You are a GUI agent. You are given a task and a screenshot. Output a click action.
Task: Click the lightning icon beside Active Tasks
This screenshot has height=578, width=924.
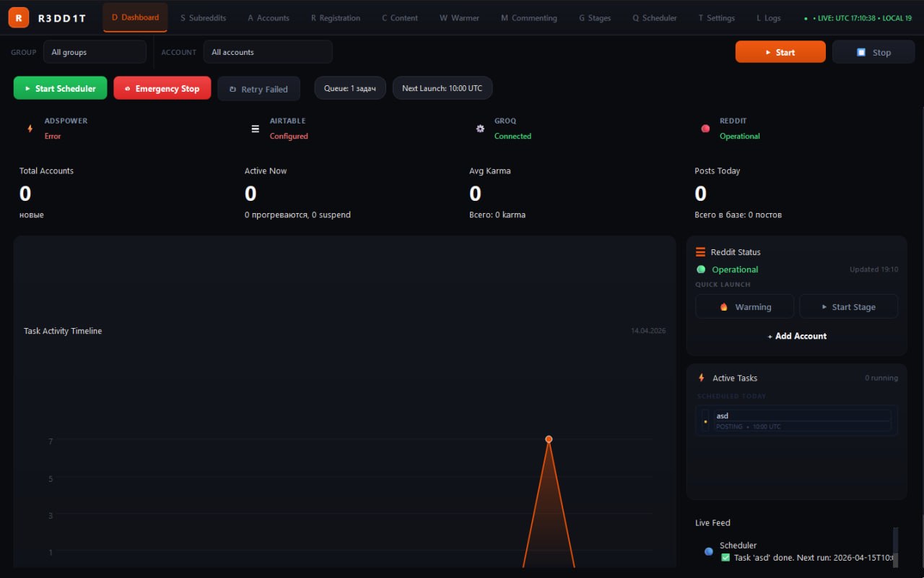click(x=701, y=378)
